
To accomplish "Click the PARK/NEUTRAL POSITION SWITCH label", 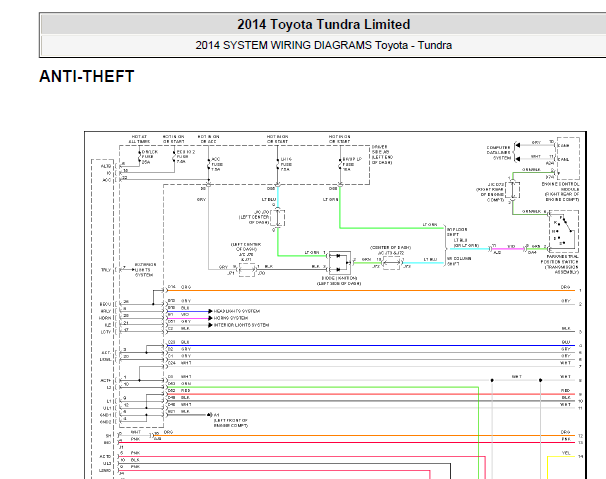I will point(560,264).
